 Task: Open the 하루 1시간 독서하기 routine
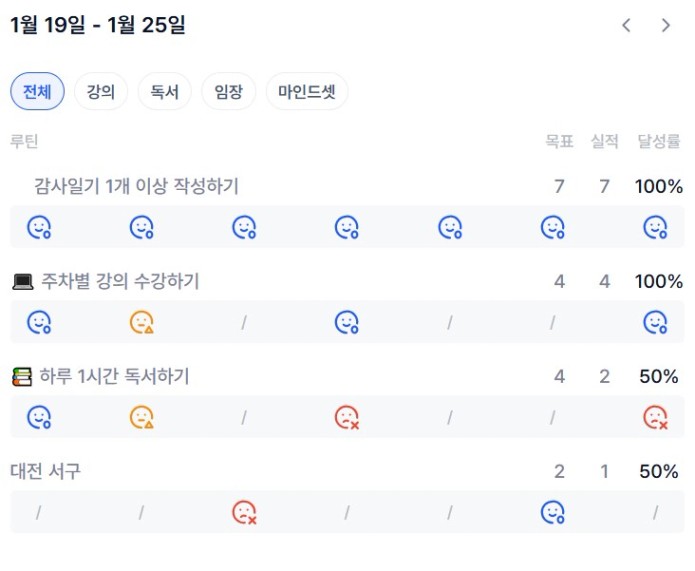114,376
